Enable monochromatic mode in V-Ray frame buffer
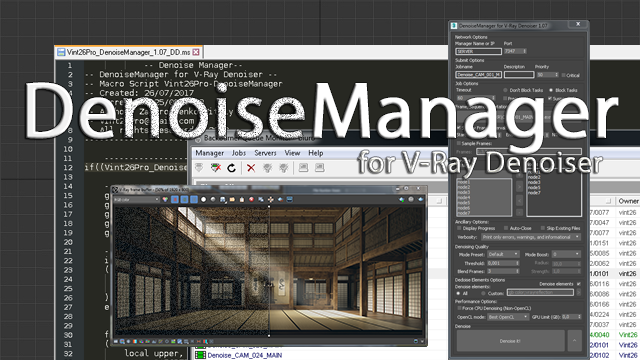The width and height of the screenshot is (640, 360). (213, 199)
